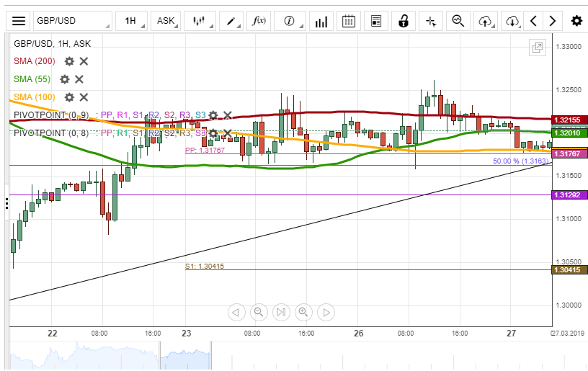Zoom in the chart using plus magnifier
588x371 pixels.
(x=303, y=312)
